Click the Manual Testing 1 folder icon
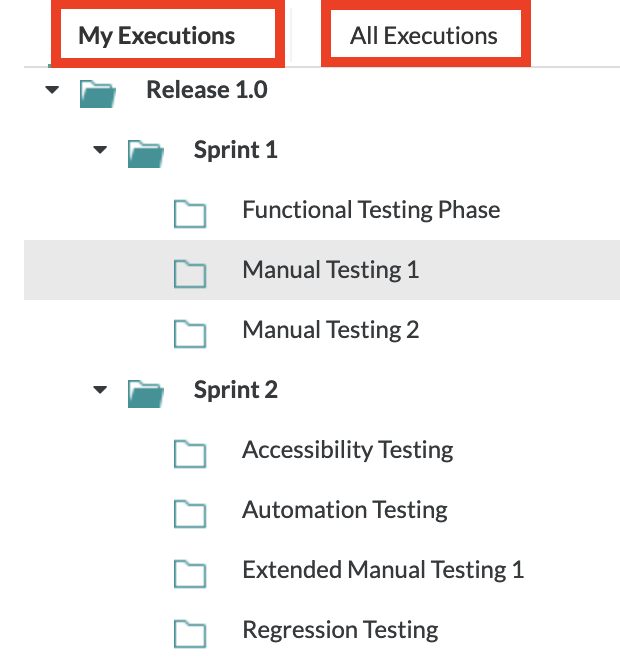The height and width of the screenshot is (668, 620). click(190, 272)
